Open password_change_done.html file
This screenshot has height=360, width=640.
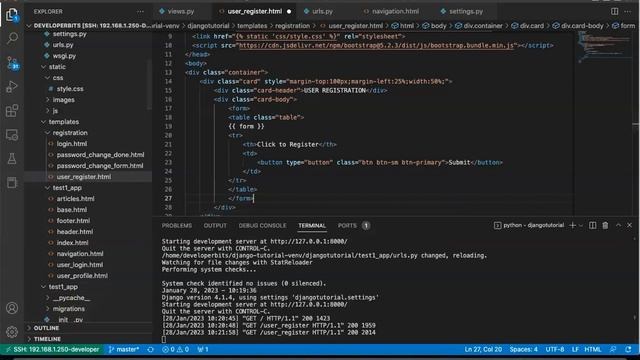click(100, 155)
